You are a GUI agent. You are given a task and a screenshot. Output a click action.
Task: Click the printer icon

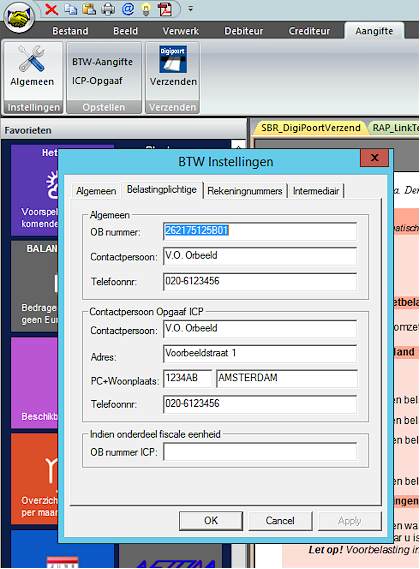click(x=108, y=9)
